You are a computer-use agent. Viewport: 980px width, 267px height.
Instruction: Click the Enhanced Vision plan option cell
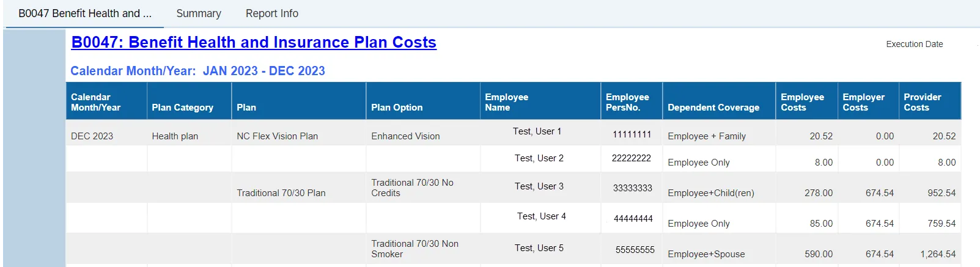(x=405, y=136)
